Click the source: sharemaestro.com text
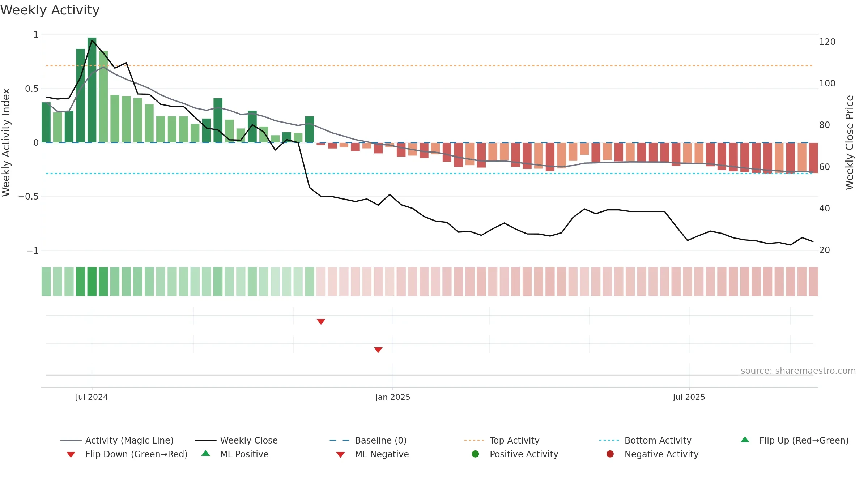The image size is (868, 488). pyautogui.click(x=798, y=371)
